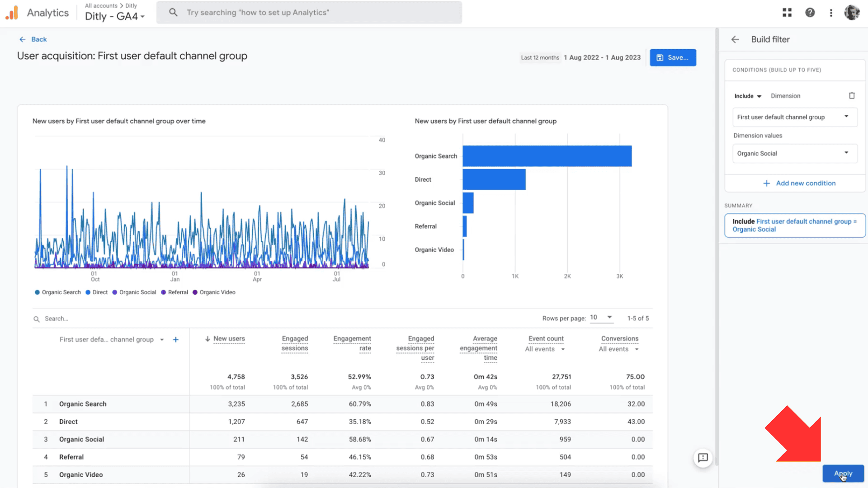Open the three-dot more options menu
The width and height of the screenshot is (868, 488).
[x=831, y=13]
